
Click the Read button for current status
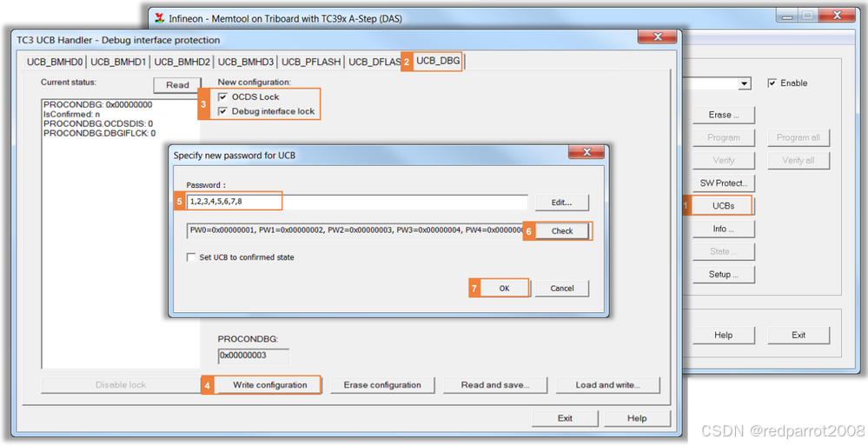pos(177,85)
